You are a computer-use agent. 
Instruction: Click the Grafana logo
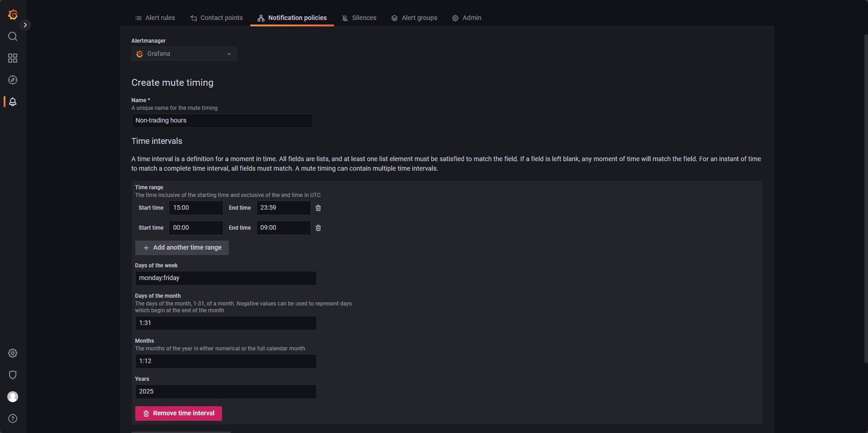pos(12,14)
